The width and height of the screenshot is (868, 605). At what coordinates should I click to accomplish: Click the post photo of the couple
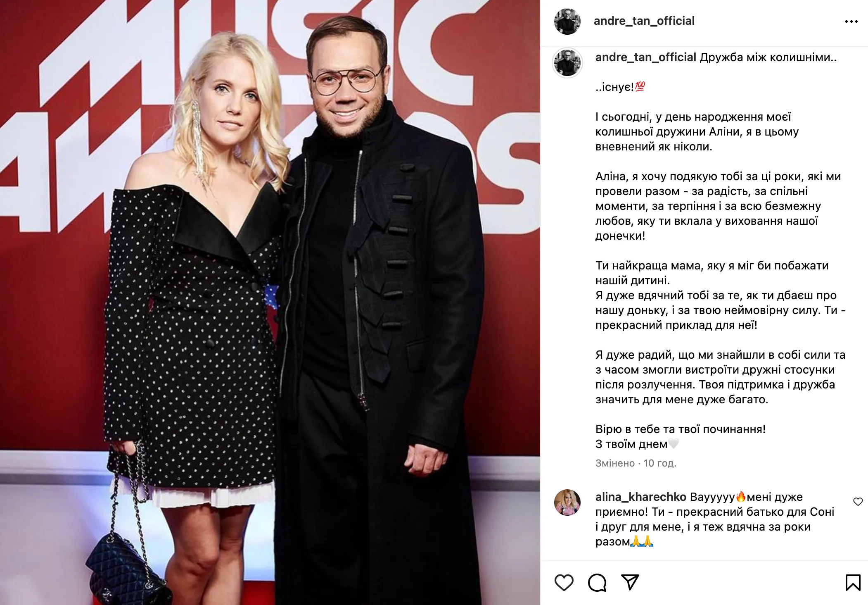click(x=270, y=302)
